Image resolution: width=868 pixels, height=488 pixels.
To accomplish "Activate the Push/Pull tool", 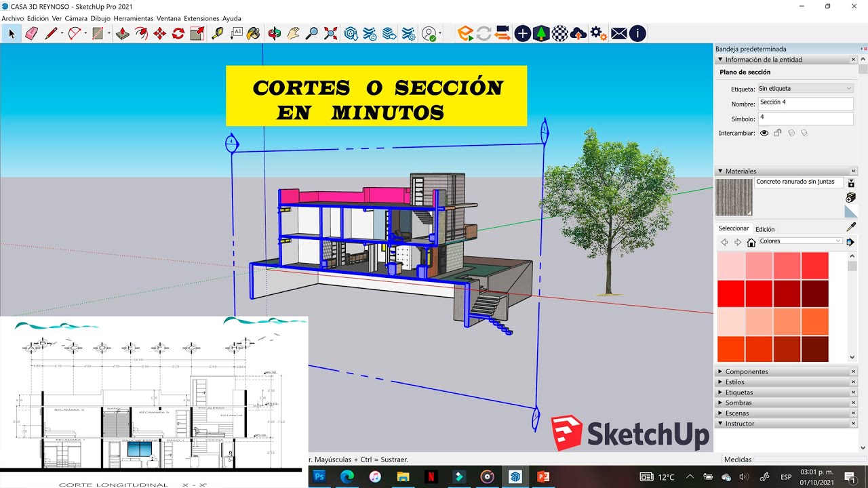I will (x=123, y=33).
